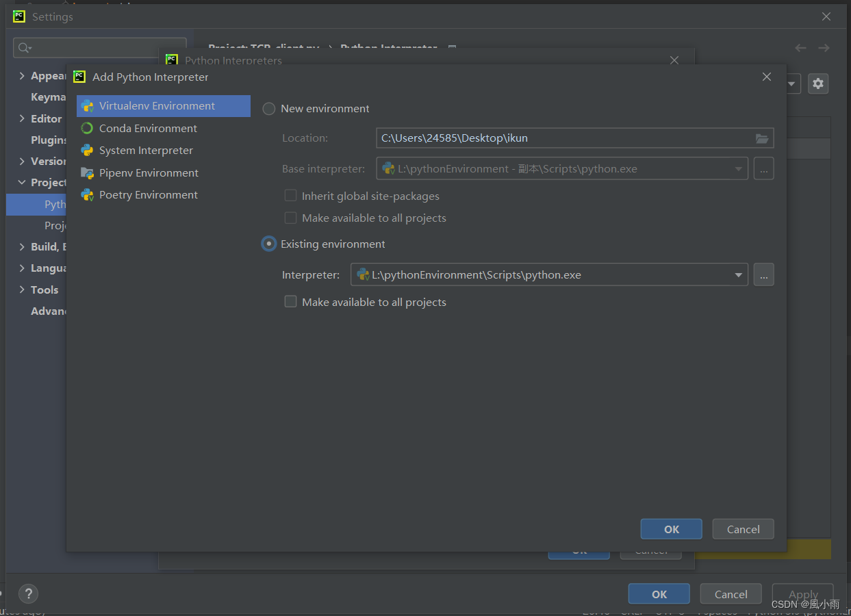Close the Python Interpreters dialog behind

click(x=674, y=60)
